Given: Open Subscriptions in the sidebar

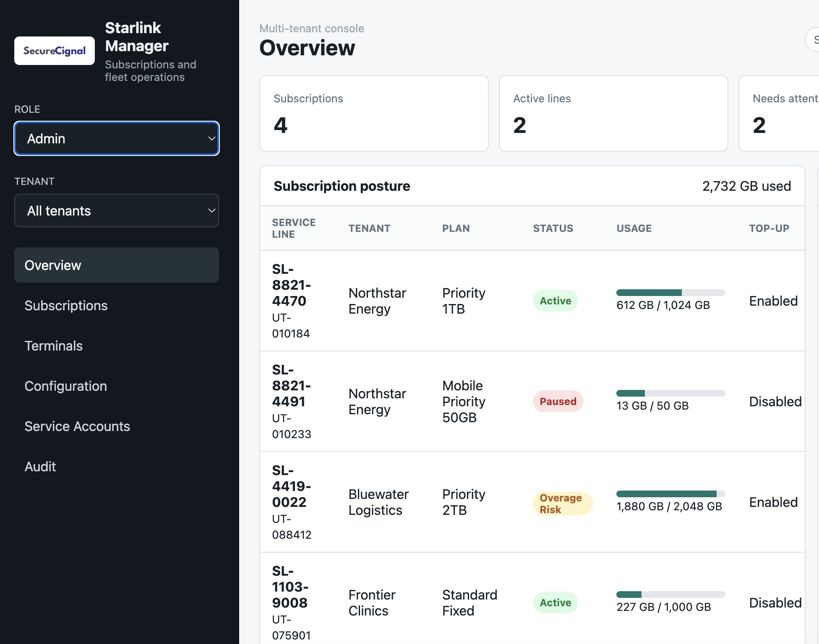Looking at the screenshot, I should [117, 305].
